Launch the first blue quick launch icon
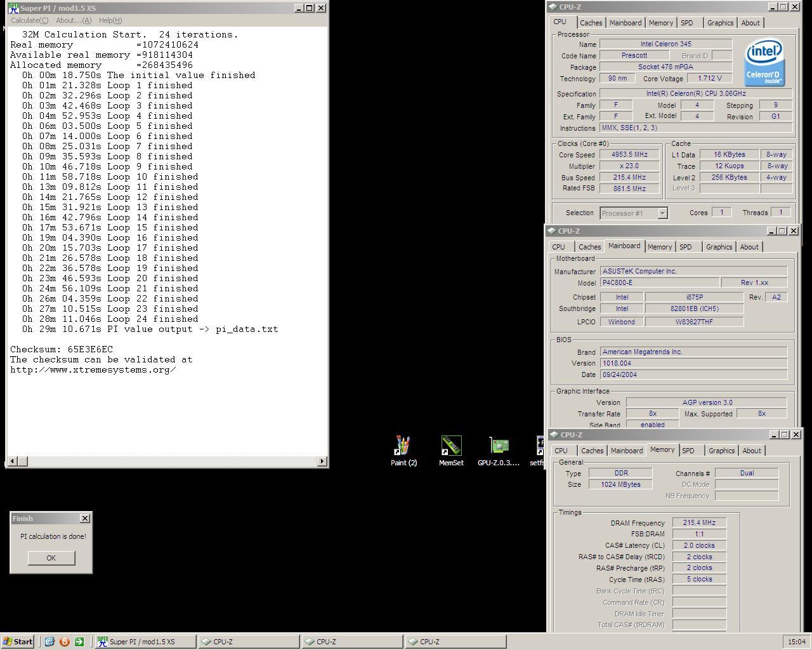812x650 pixels. click(x=49, y=642)
